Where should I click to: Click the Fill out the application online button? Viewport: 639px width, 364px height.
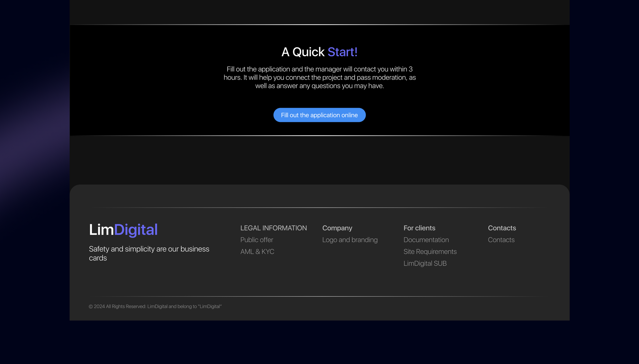[319, 115]
